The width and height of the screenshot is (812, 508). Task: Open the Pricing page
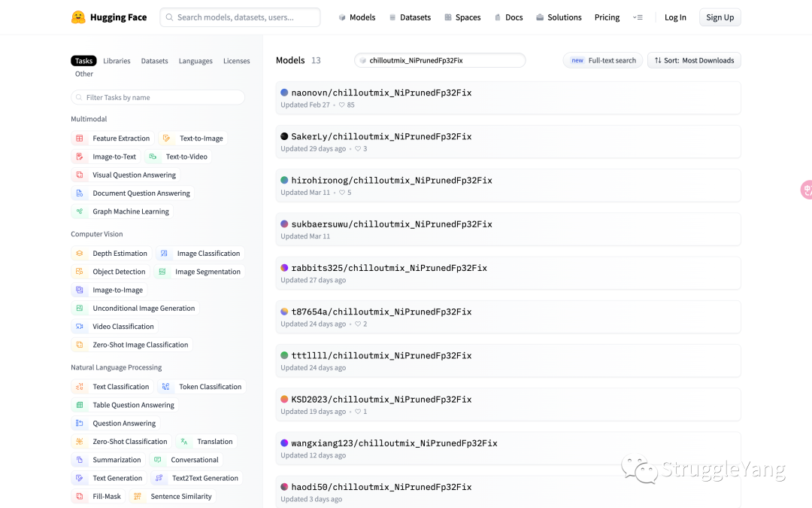click(607, 17)
